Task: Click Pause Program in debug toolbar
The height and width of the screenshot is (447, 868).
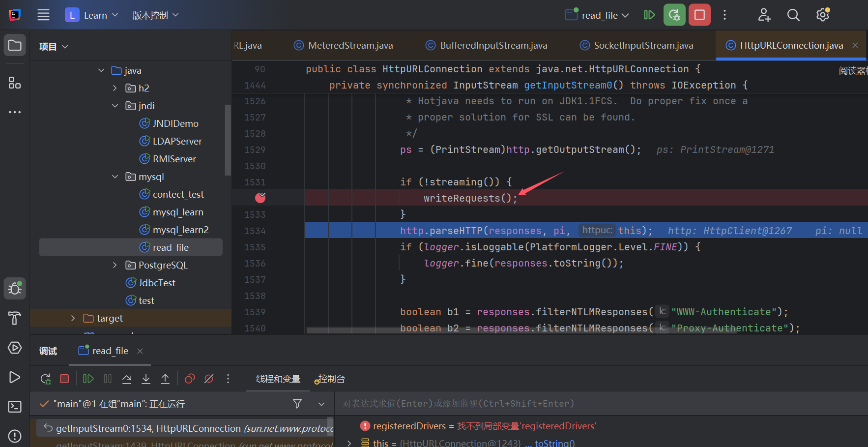Action: click(x=108, y=379)
